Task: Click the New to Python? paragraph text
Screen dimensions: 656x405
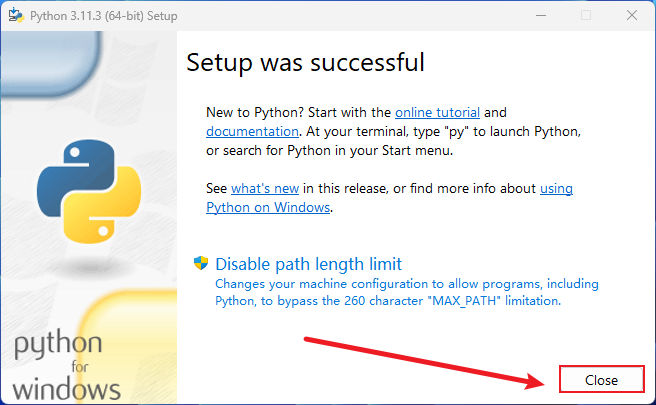Action: [x=393, y=131]
